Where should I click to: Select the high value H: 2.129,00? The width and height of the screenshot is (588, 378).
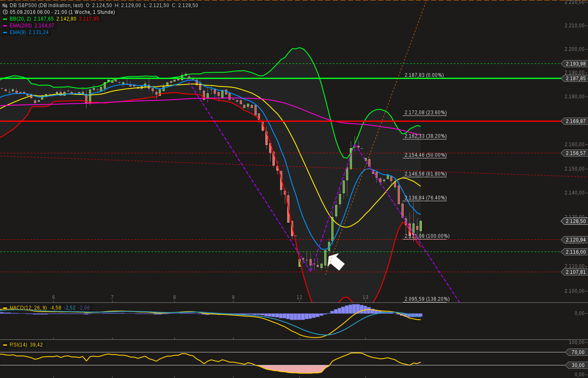point(128,5)
